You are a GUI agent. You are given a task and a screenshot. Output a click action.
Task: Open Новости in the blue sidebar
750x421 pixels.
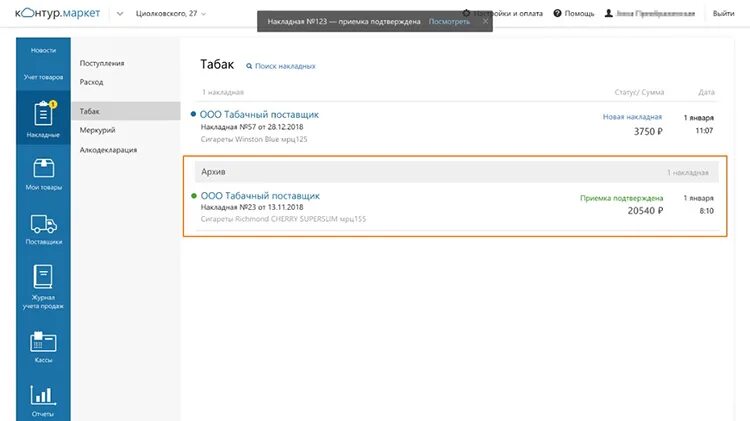(x=44, y=50)
